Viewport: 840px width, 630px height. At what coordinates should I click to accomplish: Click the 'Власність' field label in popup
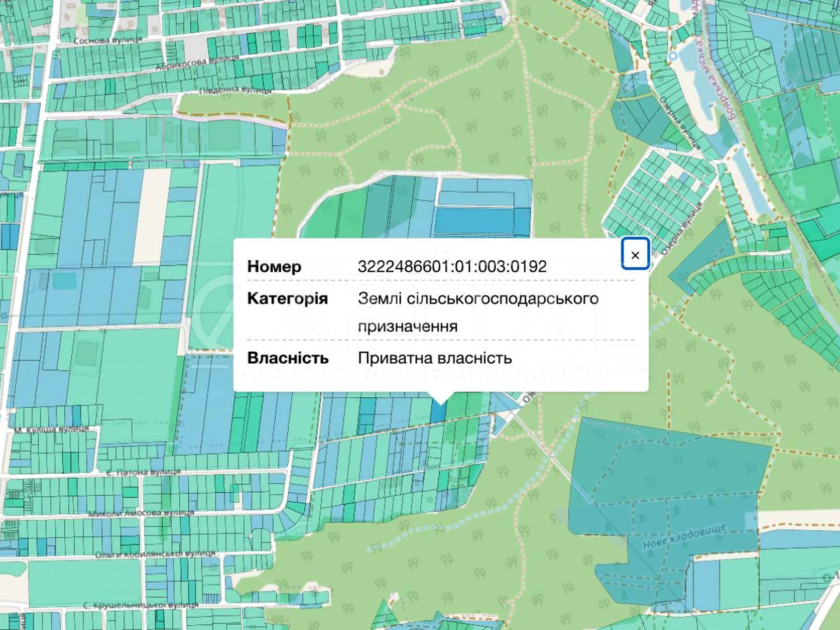coord(287,358)
